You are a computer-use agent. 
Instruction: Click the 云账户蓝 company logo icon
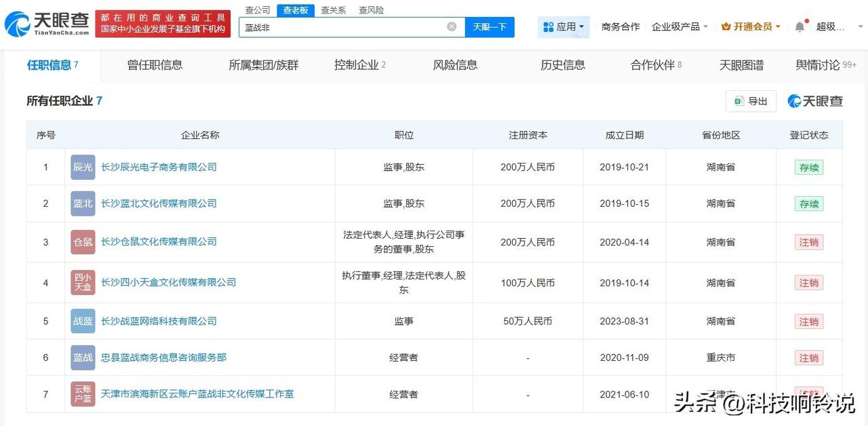[83, 394]
